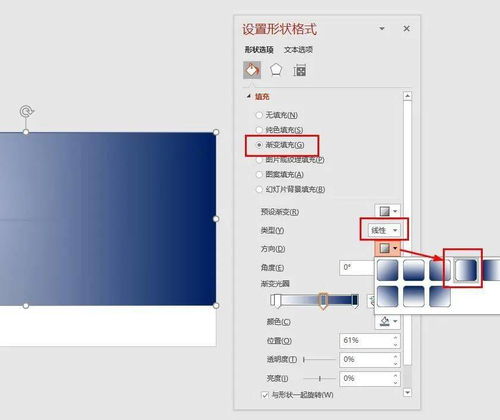Choose highlighted linear-right thumbnail in direction gallery
Screen dimensions: 500x420
pos(466,270)
